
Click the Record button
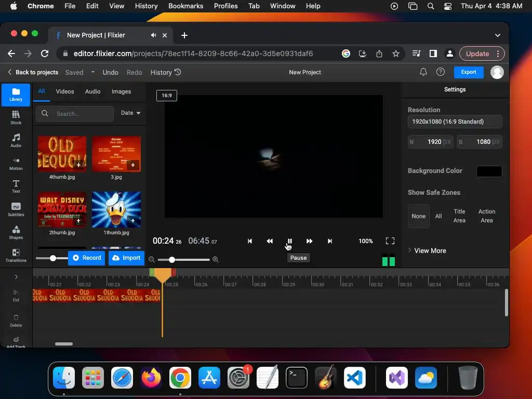point(87,258)
